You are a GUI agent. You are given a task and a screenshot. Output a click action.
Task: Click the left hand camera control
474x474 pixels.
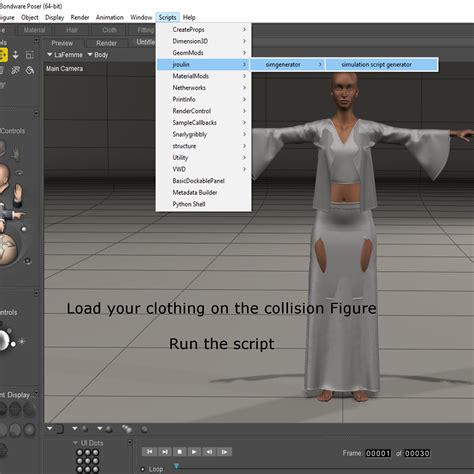(15, 154)
